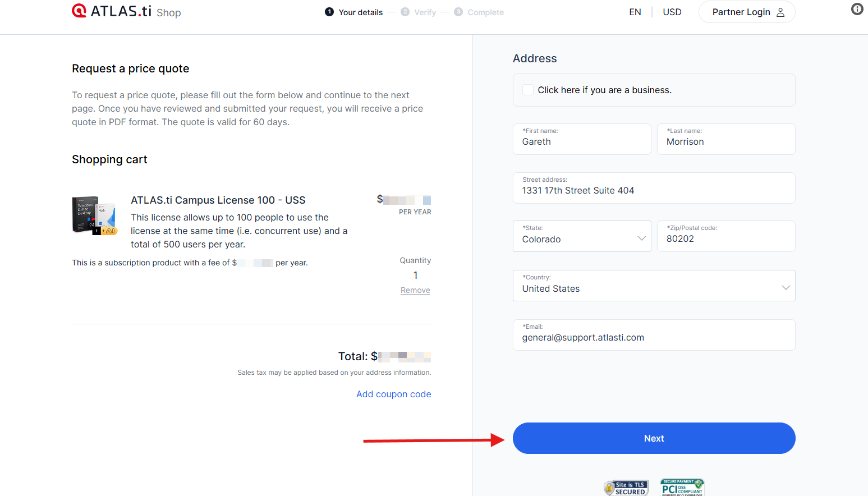
Task: Open the EN language selector
Action: click(635, 12)
